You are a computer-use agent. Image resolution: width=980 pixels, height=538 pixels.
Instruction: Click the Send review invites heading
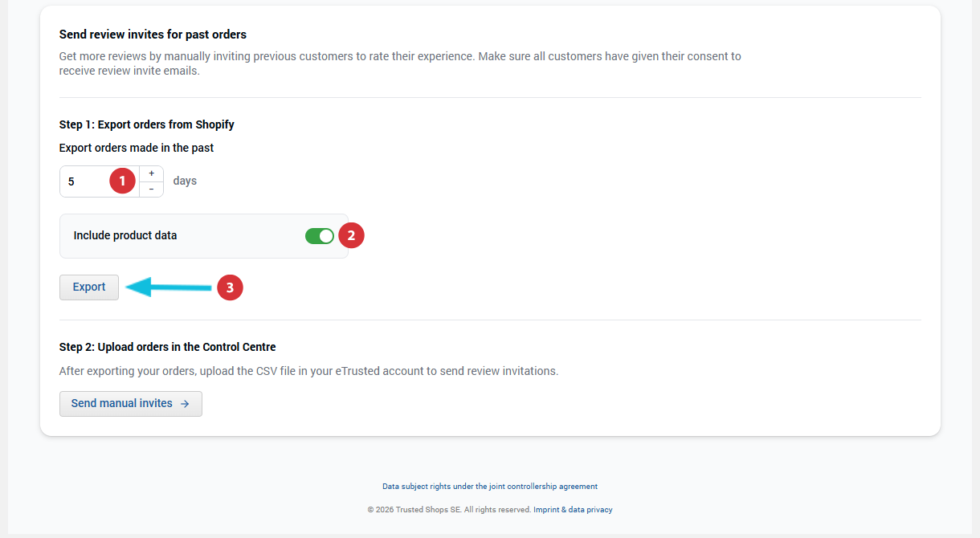(153, 35)
